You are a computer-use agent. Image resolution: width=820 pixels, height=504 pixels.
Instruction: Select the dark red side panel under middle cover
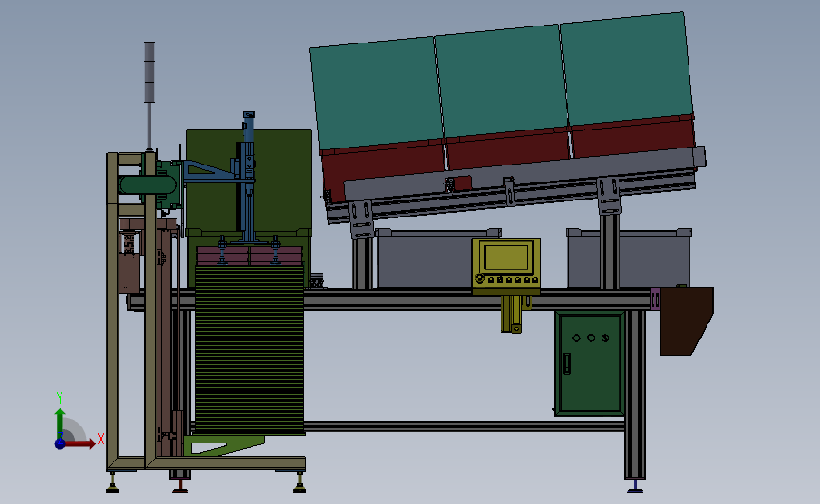(x=508, y=148)
